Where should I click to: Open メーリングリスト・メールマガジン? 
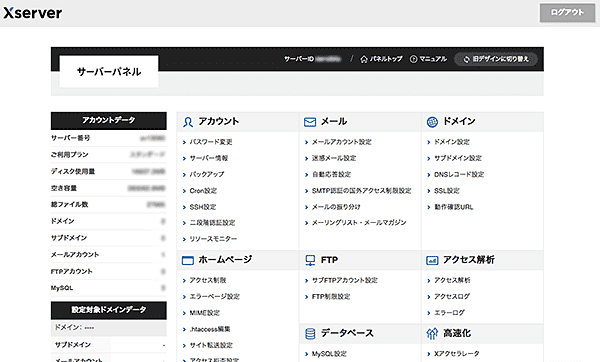(359, 223)
